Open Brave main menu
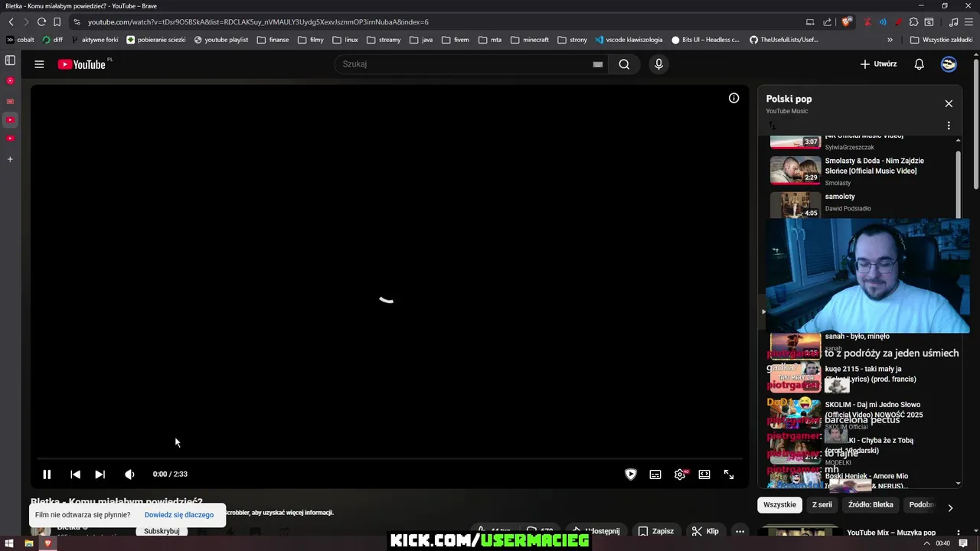The height and width of the screenshot is (551, 980). tap(969, 22)
